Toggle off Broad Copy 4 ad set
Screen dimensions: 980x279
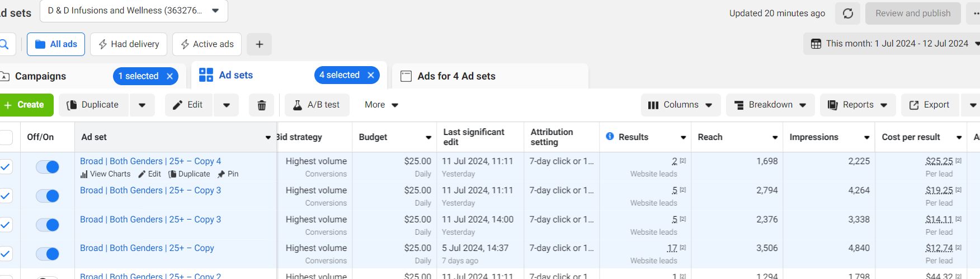(48, 167)
